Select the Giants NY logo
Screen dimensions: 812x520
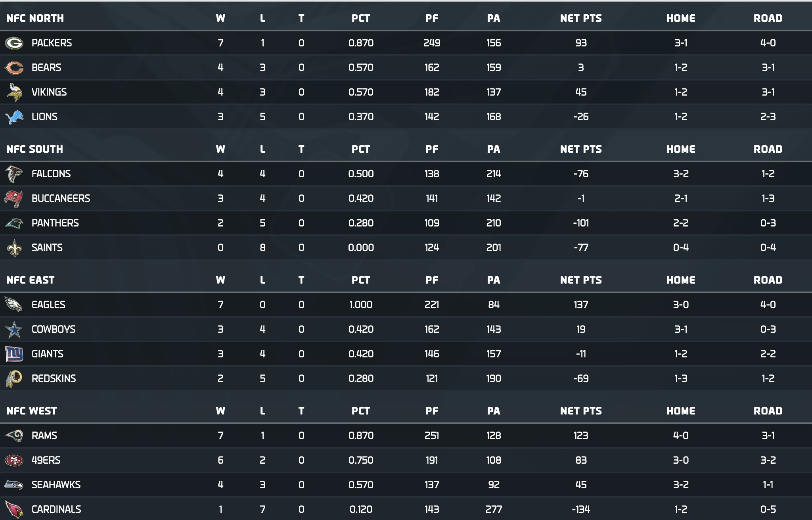click(14, 354)
